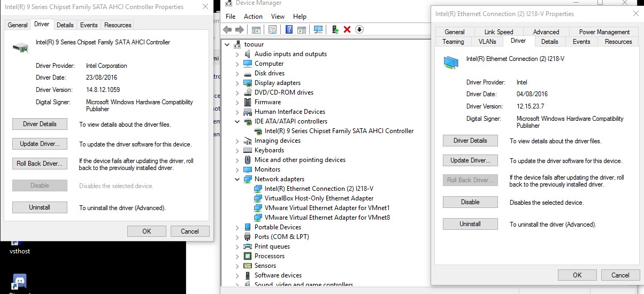644x294 pixels.
Task: Select VMware Virtual Ethernet Adapter for VMnet8
Action: tap(327, 218)
